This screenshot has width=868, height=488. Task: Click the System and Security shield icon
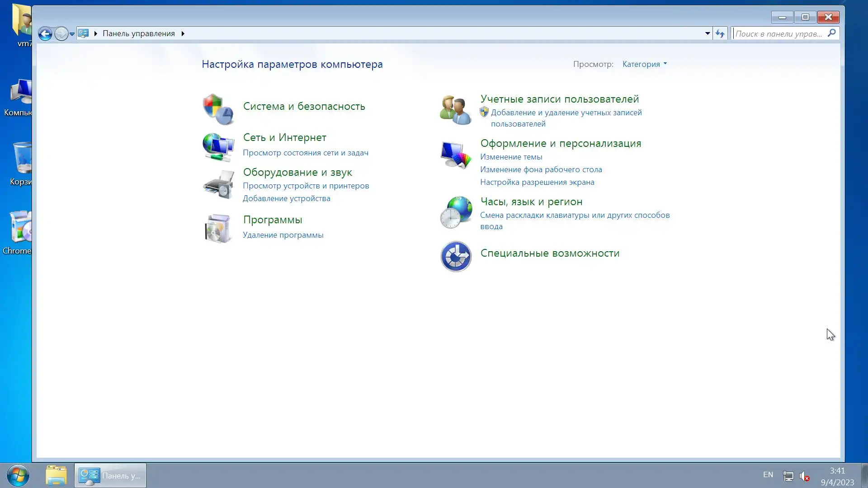218,109
